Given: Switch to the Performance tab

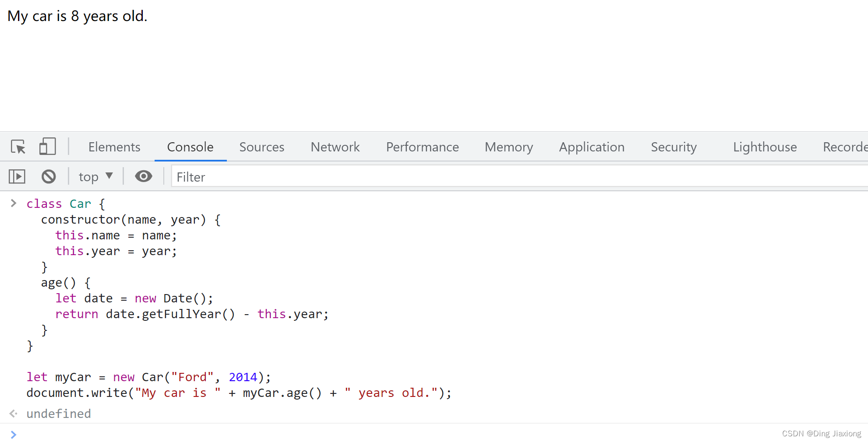Looking at the screenshot, I should coord(422,147).
